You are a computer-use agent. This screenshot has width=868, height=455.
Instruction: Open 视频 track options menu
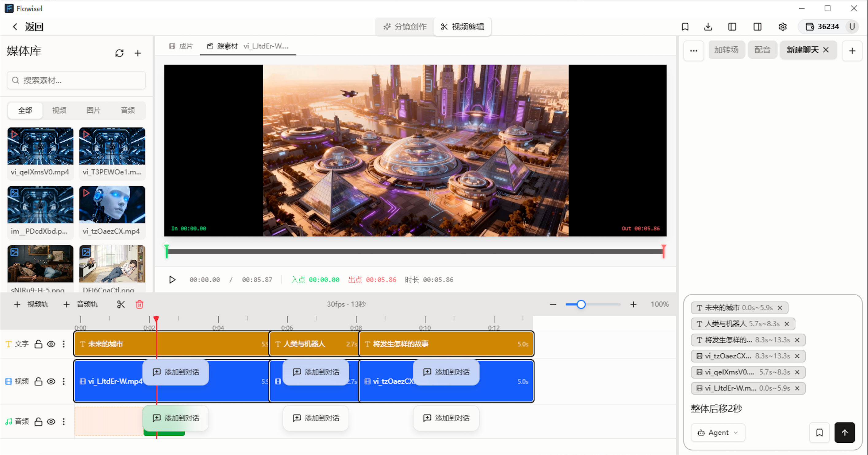coord(64,382)
